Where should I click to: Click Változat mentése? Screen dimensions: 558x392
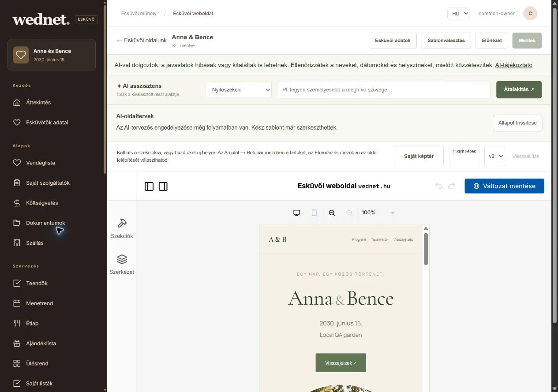[504, 186]
